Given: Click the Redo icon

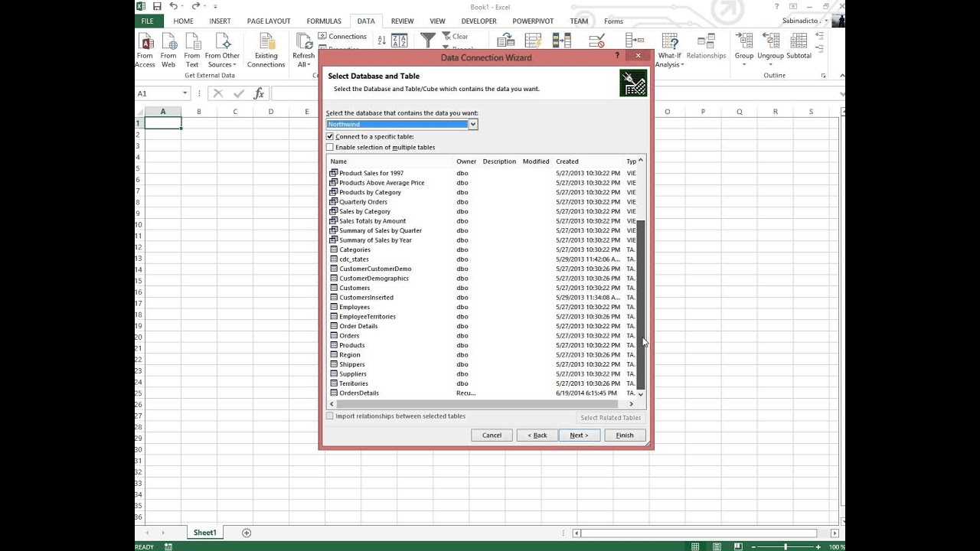Looking at the screenshot, I should point(196,6).
